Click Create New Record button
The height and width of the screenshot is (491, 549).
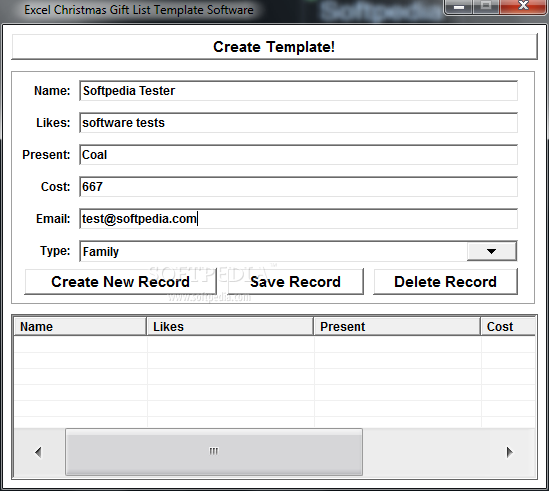coord(120,282)
